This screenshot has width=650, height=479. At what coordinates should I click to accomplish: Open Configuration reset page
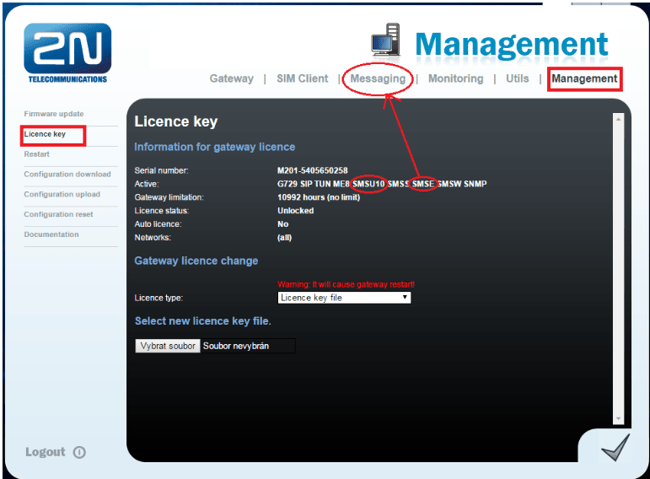tap(58, 214)
